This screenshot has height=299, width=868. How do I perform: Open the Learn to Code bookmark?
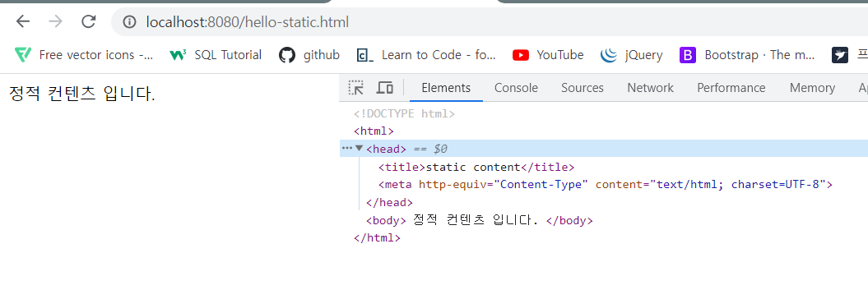426,55
